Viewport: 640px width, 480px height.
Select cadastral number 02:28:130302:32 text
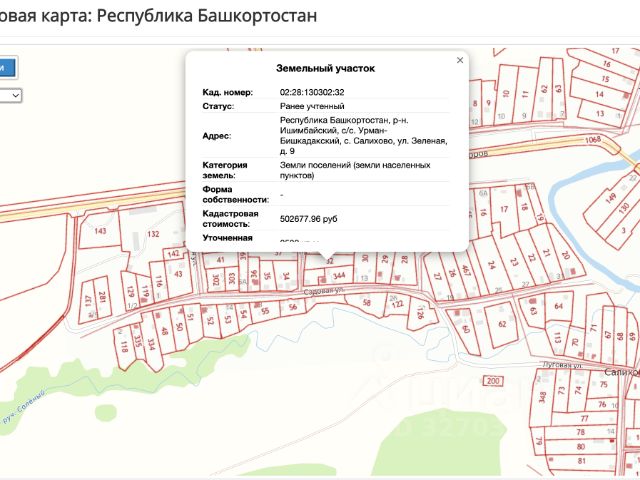[x=312, y=92]
